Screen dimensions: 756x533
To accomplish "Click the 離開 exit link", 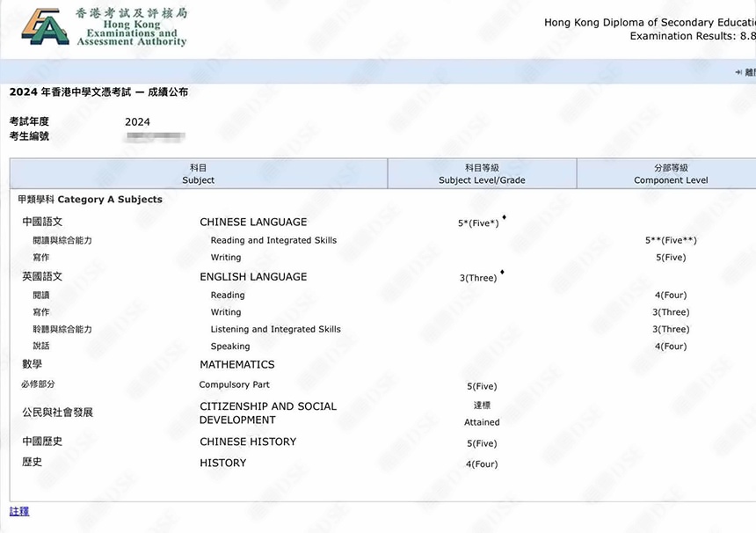I will pyautogui.click(x=750, y=72).
